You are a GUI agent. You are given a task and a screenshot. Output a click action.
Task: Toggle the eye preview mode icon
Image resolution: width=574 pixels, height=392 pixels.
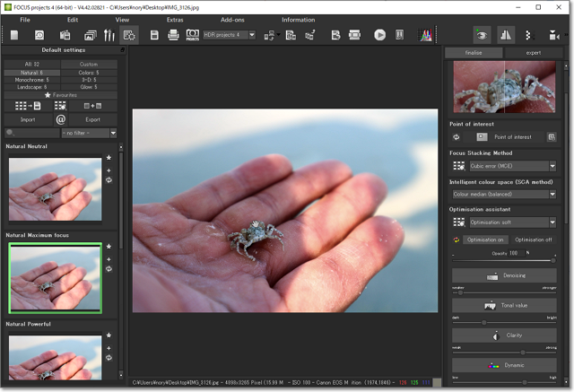483,35
